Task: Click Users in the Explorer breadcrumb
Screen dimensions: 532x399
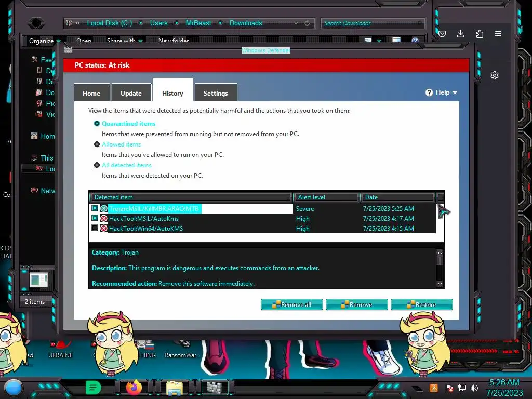Action: coord(159,23)
